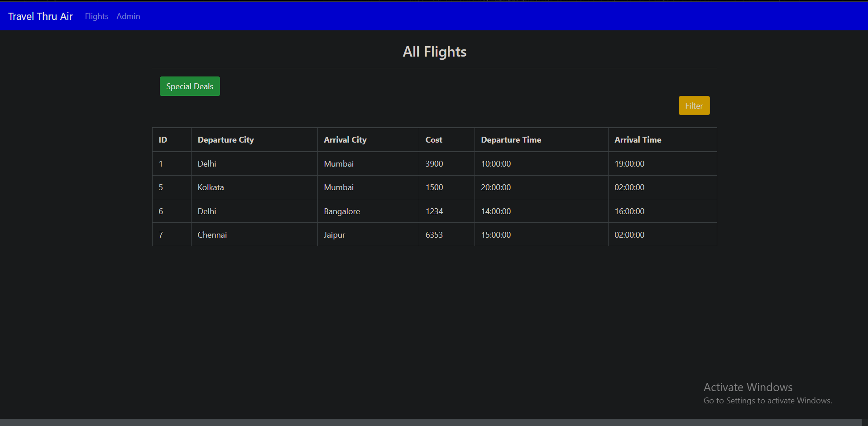The height and width of the screenshot is (426, 868).
Task: Click arrival time 16:00:00
Action: 662,211
